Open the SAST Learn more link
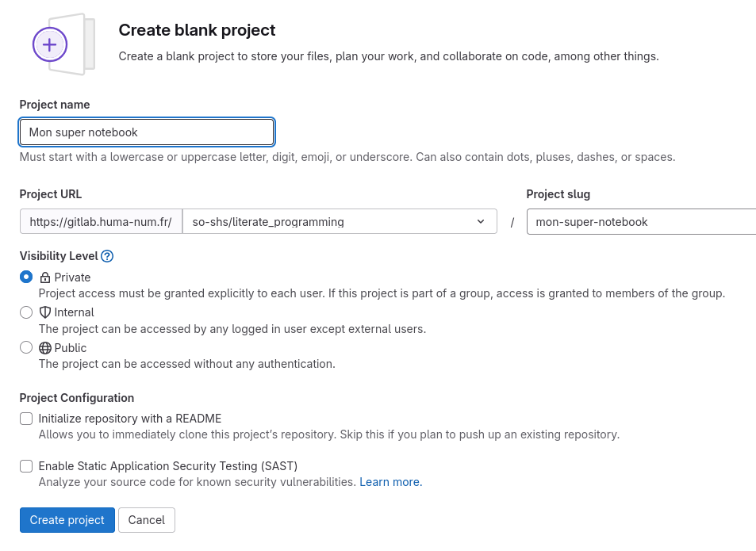Image resolution: width=756 pixels, height=551 pixels. coord(390,482)
